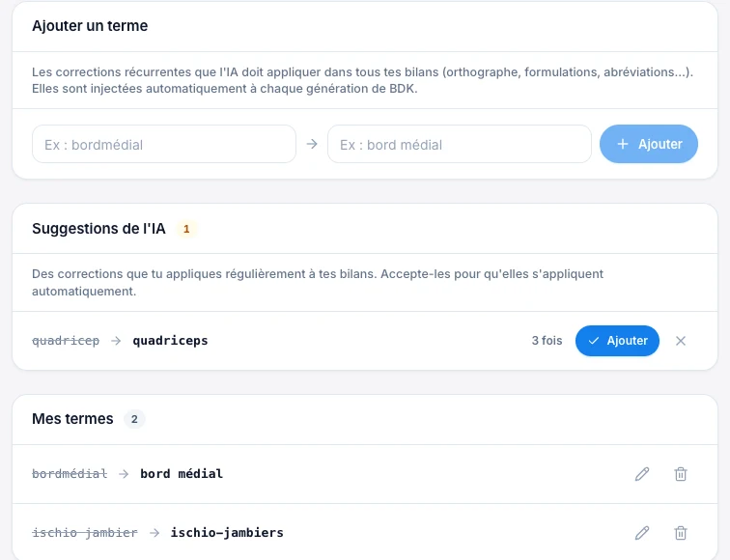
Task: Click the struck-through 'ischio jambier' text
Action: click(85, 533)
